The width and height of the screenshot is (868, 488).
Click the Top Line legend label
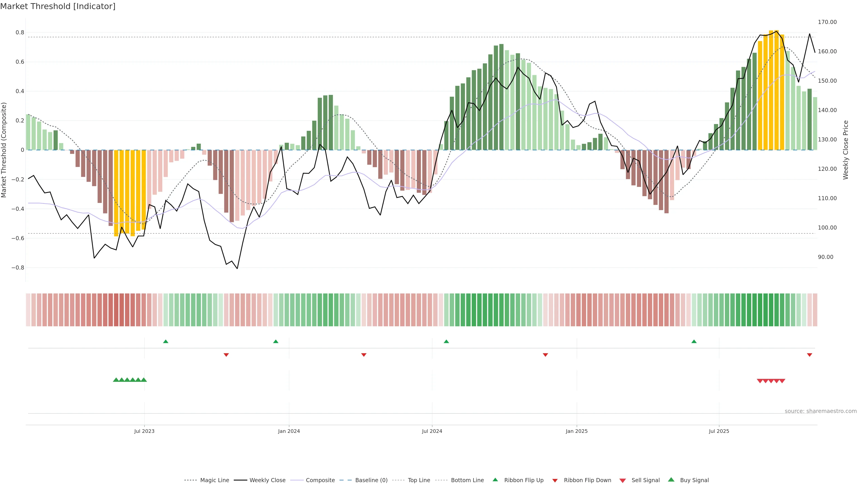(x=419, y=480)
